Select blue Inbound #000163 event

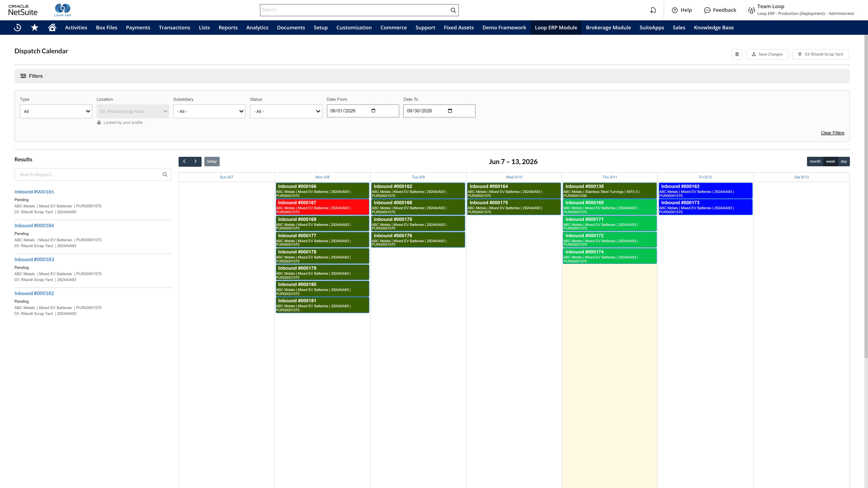(x=705, y=191)
